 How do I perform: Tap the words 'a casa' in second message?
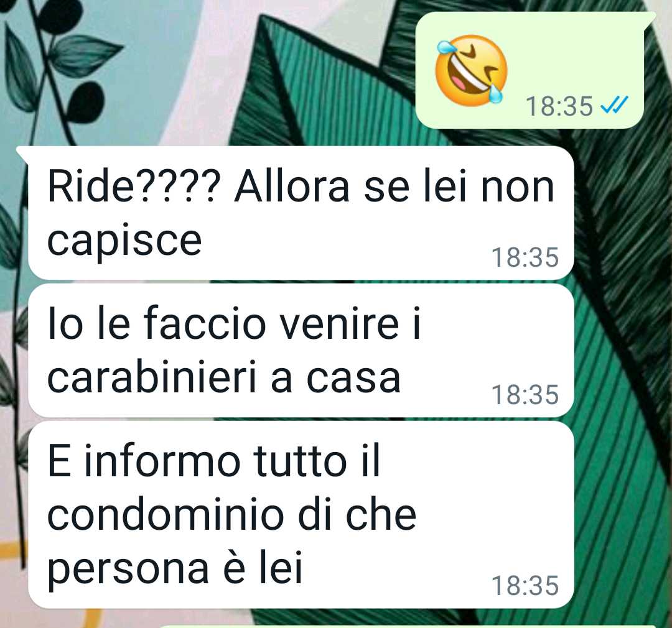pos(335,379)
